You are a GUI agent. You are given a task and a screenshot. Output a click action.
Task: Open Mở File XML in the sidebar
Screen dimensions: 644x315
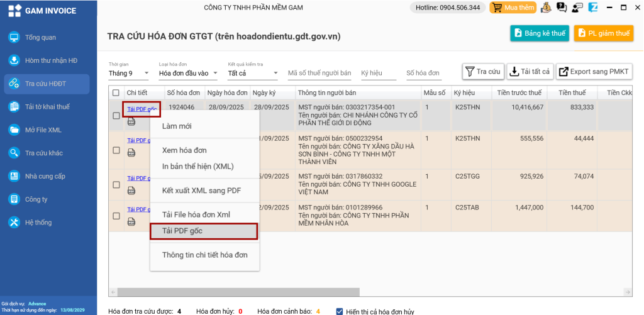43,130
